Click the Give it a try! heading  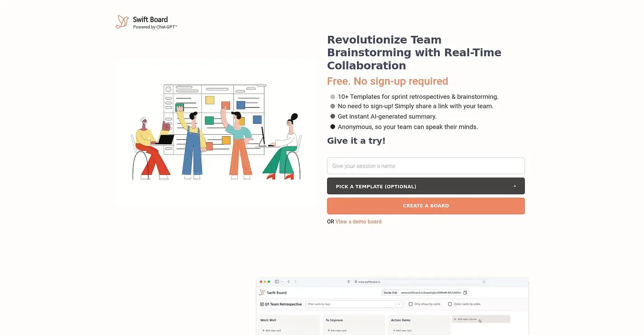pos(356,141)
